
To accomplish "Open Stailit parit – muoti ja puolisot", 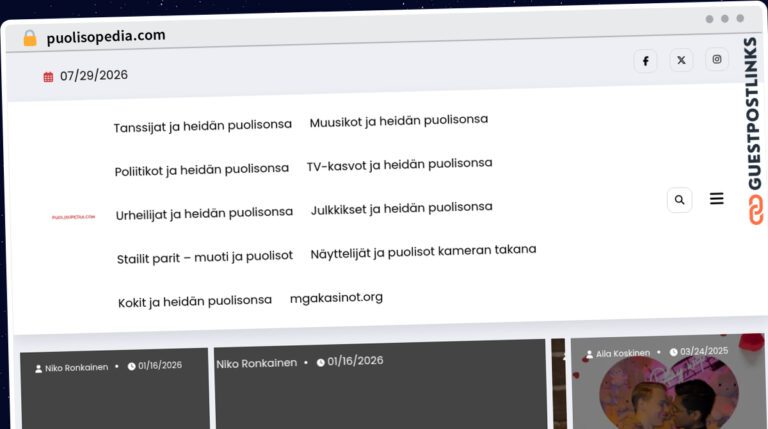I will click(205, 257).
